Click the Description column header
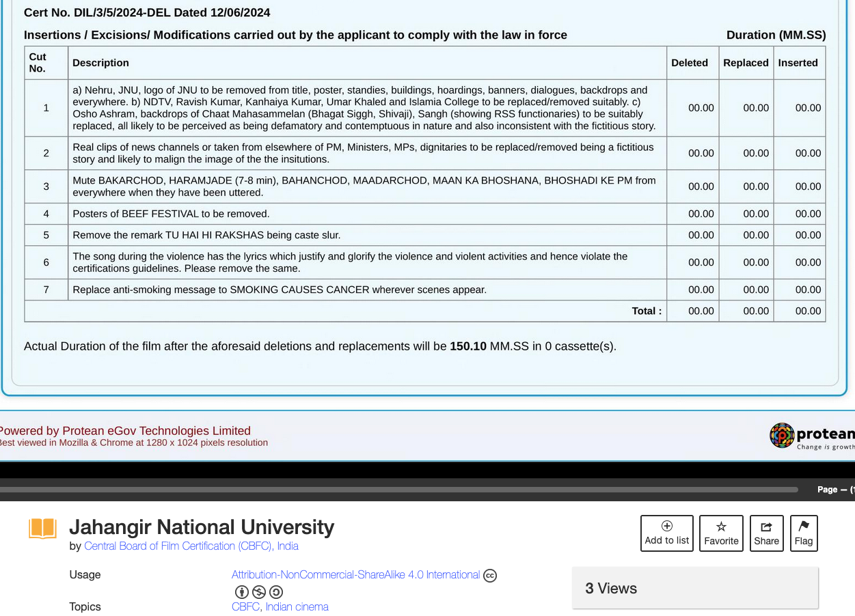The image size is (855, 616). (x=100, y=63)
